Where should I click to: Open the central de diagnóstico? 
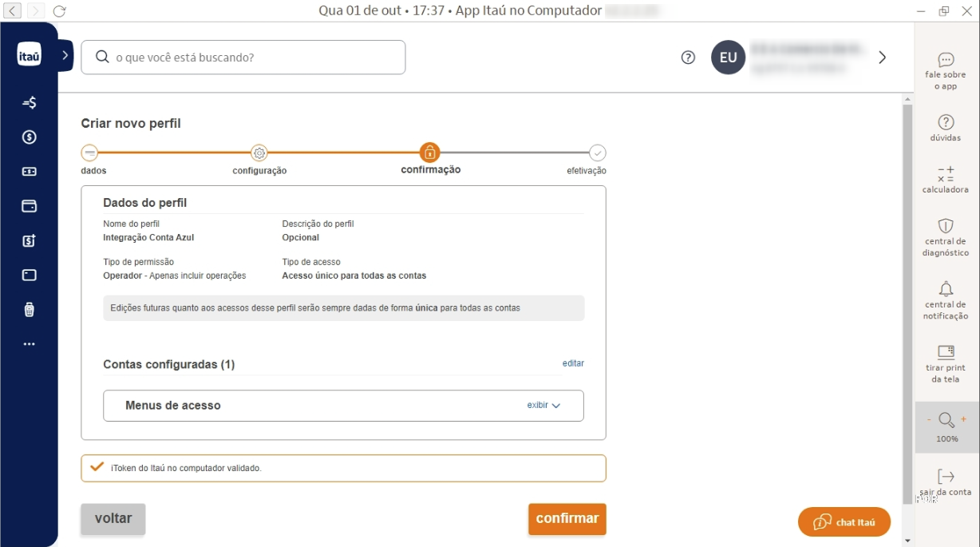pos(946,232)
